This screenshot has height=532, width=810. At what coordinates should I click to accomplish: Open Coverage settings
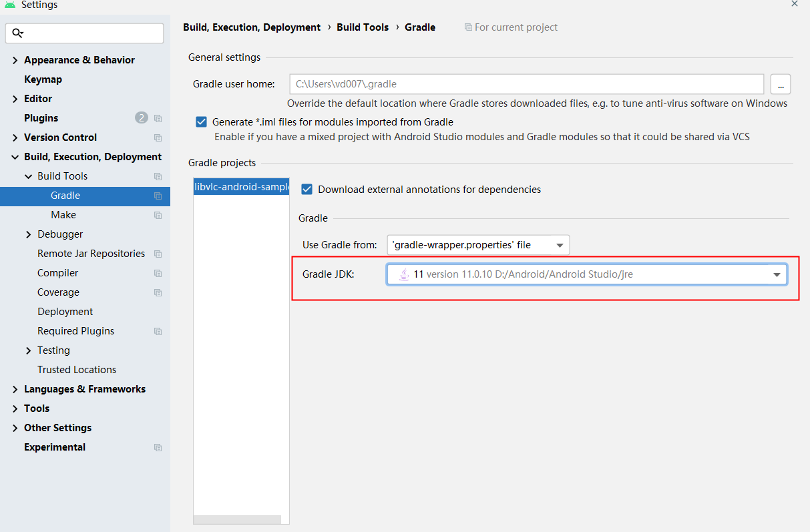coord(58,292)
